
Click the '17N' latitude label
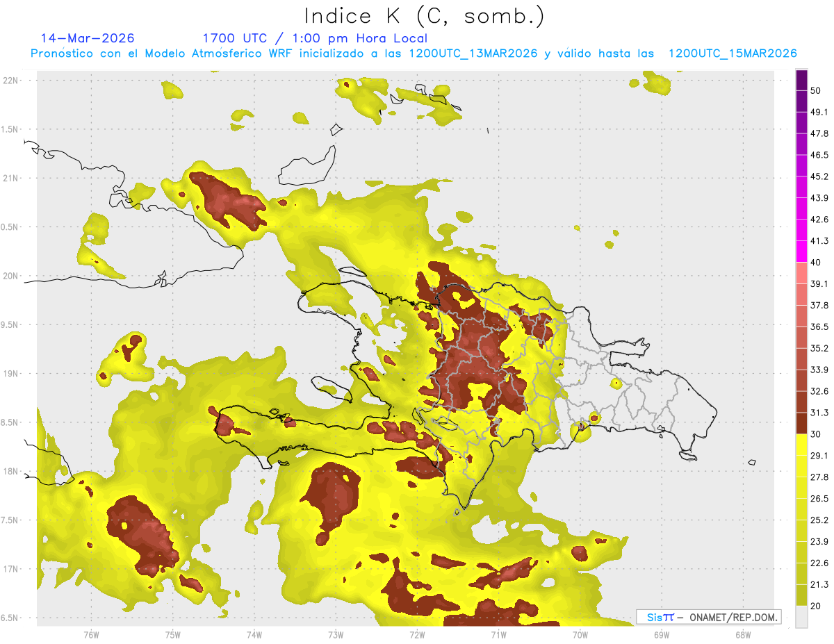pos(10,569)
